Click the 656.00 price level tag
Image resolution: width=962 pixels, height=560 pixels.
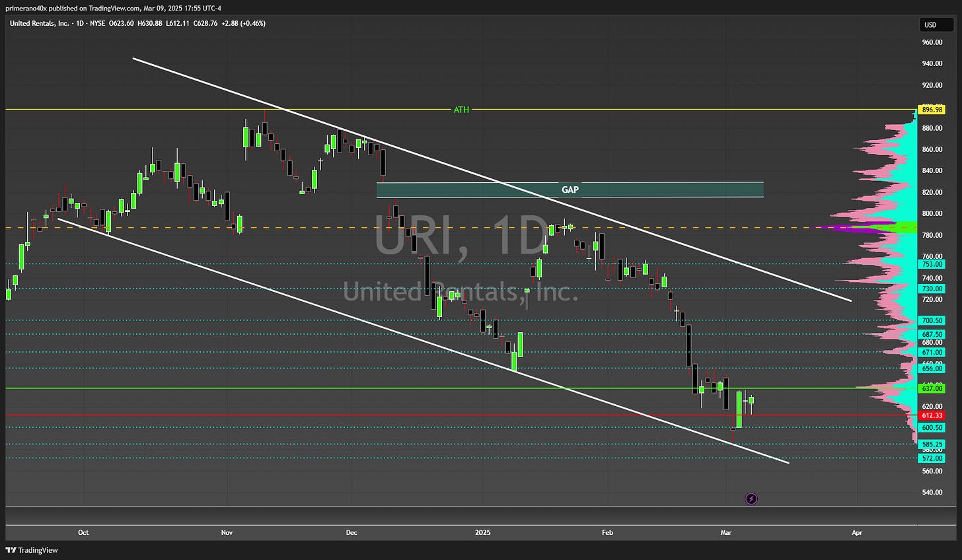932,368
